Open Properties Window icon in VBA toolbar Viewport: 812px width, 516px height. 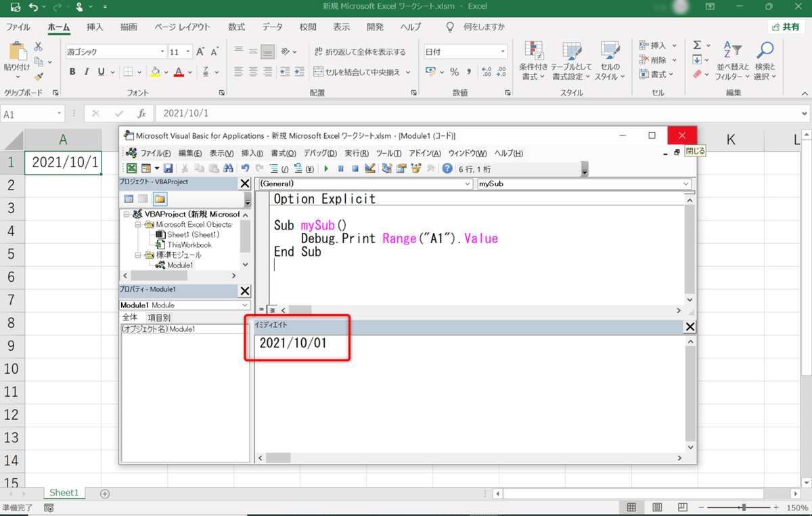pyautogui.click(x=401, y=169)
